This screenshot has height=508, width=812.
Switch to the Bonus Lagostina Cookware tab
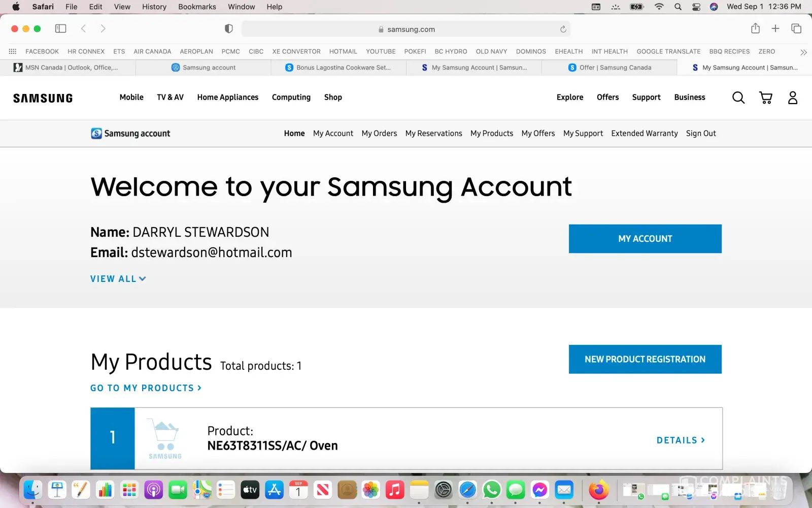tap(339, 68)
